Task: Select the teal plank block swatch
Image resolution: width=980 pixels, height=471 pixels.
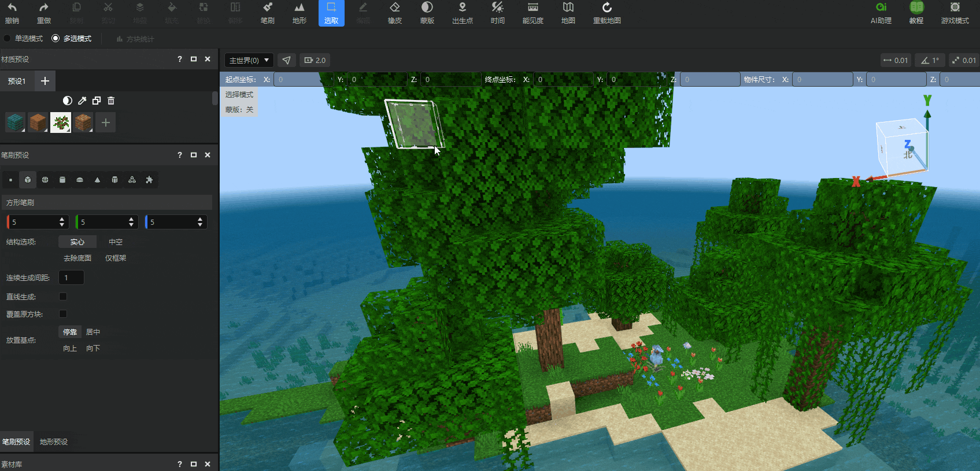Action: pos(16,123)
